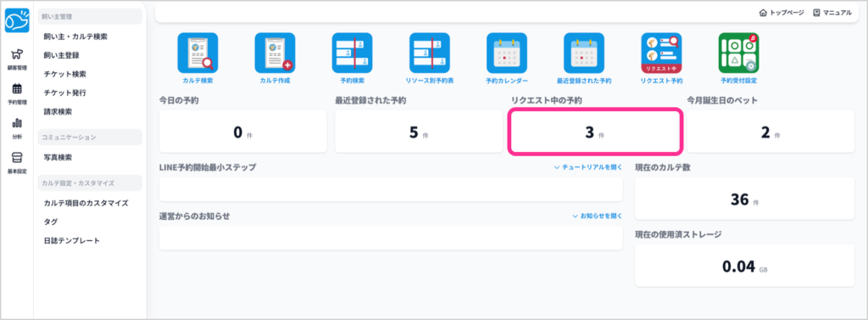The width and height of the screenshot is (868, 320).
Task: Choose チケット発行 from the menu
Action: point(64,93)
